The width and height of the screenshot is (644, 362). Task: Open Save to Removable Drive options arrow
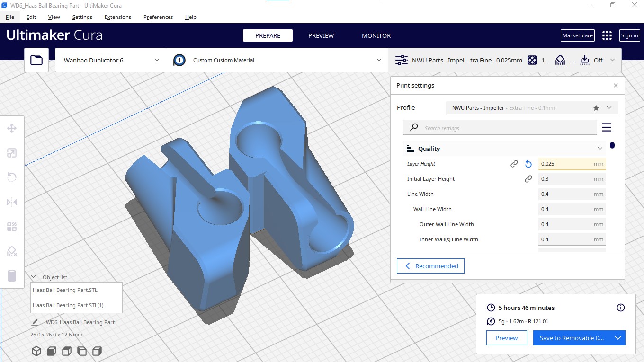[x=617, y=338]
